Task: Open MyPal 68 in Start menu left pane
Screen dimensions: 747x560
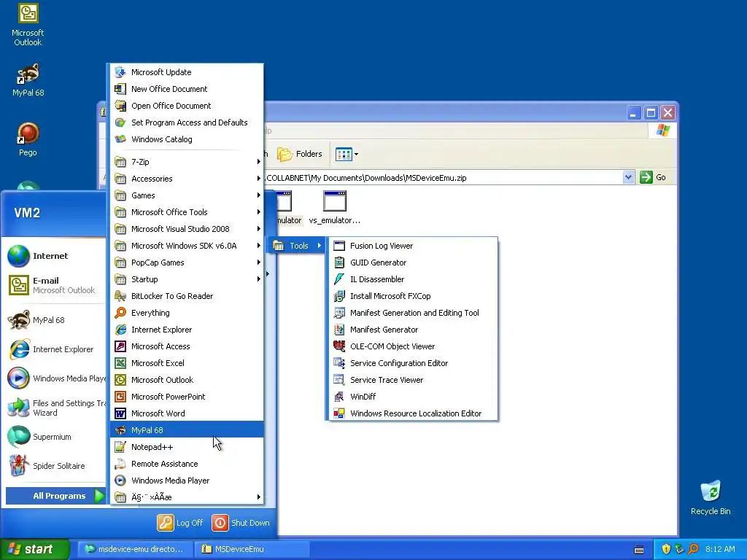Action: (x=55, y=320)
